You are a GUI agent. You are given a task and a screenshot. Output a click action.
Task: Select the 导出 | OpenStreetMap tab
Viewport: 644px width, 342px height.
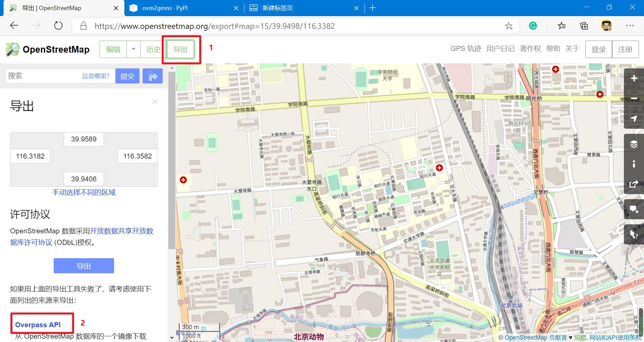[63, 8]
